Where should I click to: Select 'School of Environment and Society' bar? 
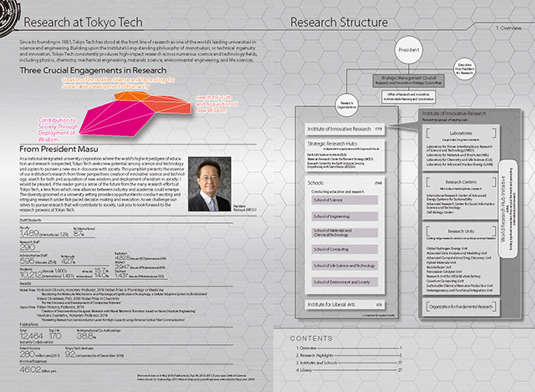(344, 282)
